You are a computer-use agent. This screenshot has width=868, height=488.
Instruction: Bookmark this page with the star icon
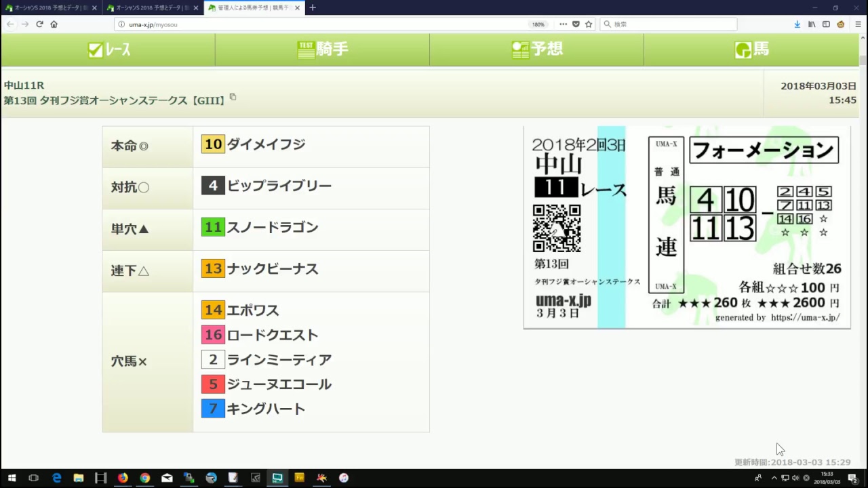(x=589, y=24)
